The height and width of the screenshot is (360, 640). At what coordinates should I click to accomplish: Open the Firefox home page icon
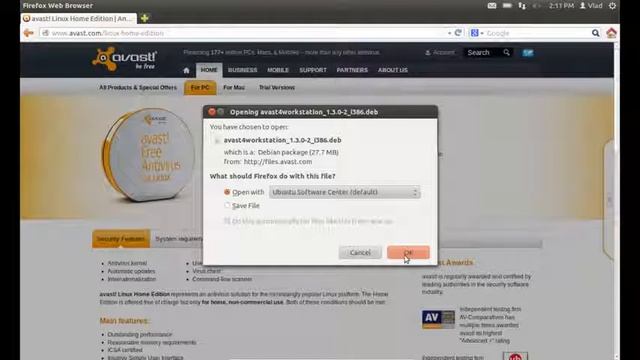611,33
